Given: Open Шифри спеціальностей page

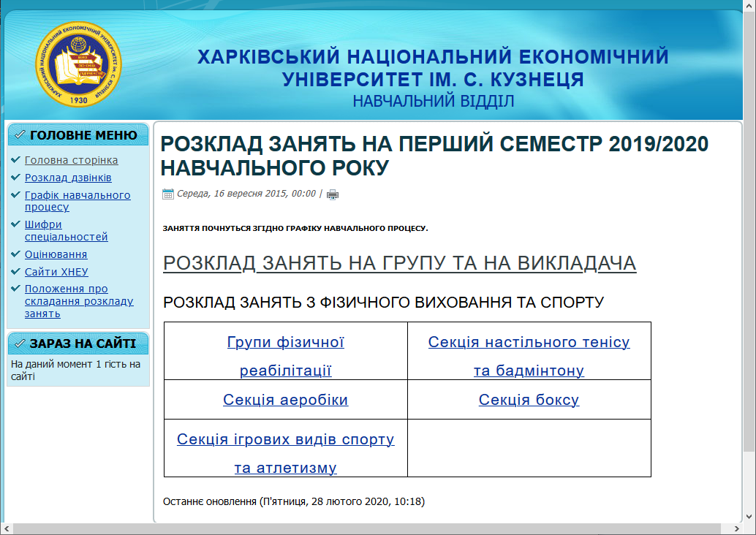Looking at the screenshot, I should tap(66, 230).
